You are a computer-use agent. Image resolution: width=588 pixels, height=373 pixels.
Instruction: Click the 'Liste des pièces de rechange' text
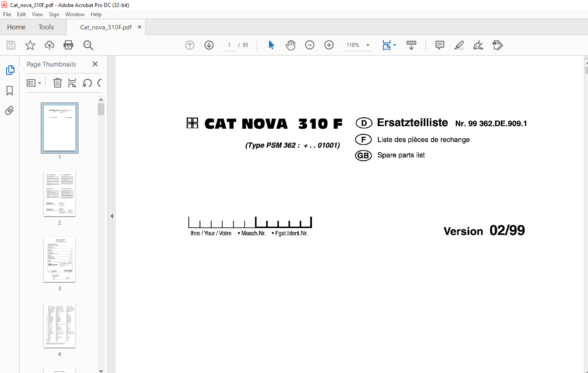click(423, 140)
